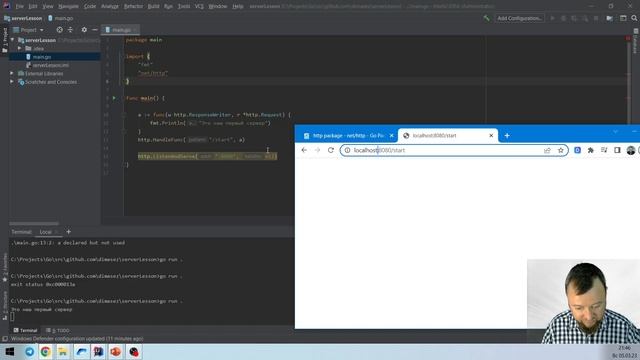Open the Refactor menu
The height and width of the screenshot is (360, 640).
[133, 6]
